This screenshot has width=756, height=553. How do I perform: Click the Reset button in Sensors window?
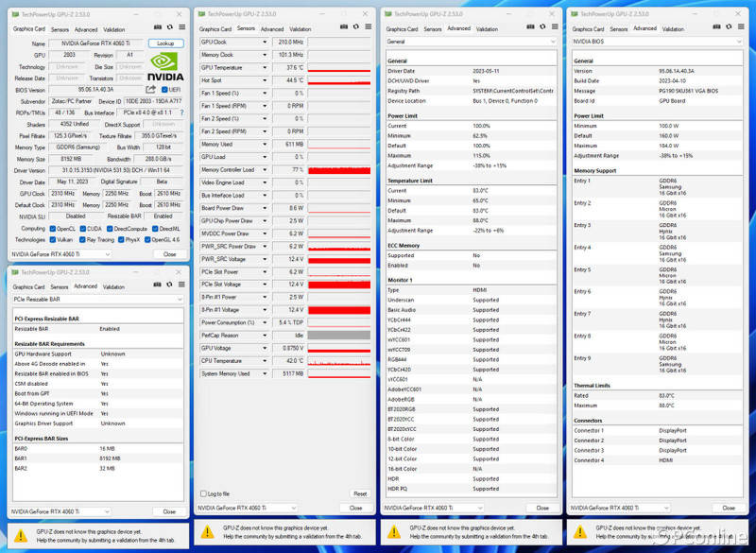point(360,493)
